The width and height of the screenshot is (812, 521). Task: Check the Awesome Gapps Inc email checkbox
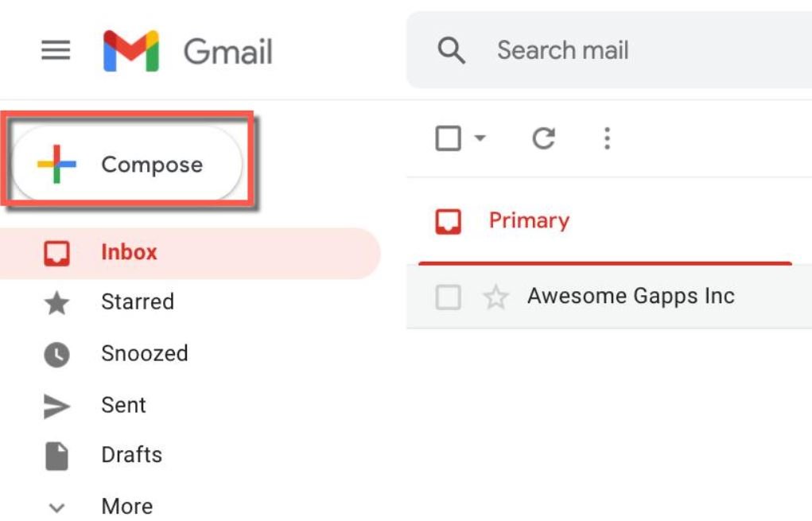click(448, 295)
